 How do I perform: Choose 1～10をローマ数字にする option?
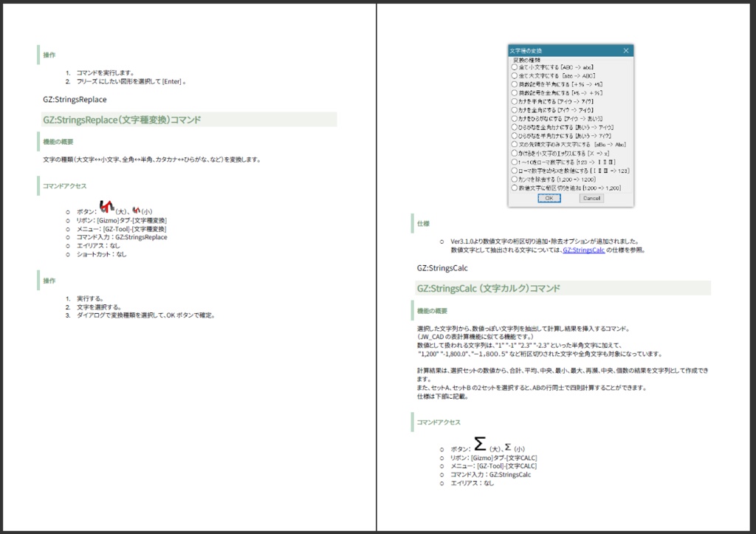pos(514,162)
